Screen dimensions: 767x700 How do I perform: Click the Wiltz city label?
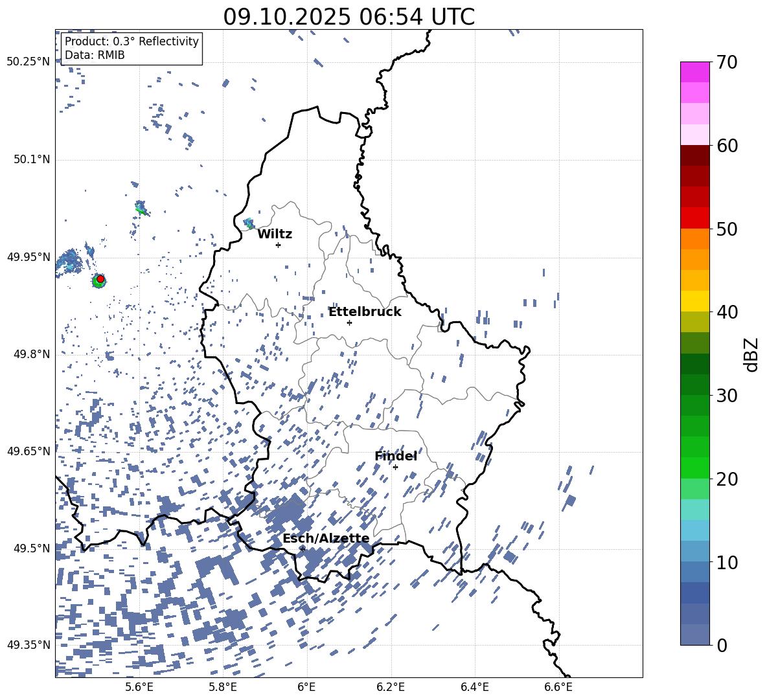(275, 234)
